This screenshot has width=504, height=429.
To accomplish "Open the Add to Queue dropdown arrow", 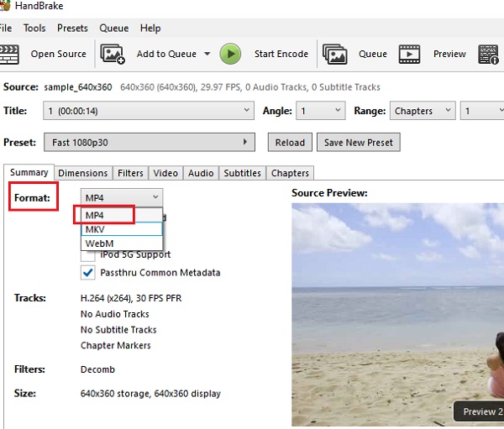I will tap(207, 54).
